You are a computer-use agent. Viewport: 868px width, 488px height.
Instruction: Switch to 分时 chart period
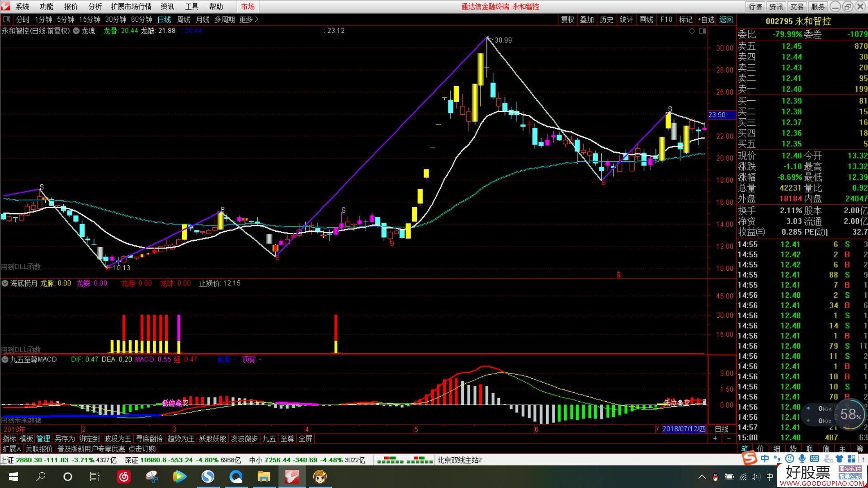23,19
